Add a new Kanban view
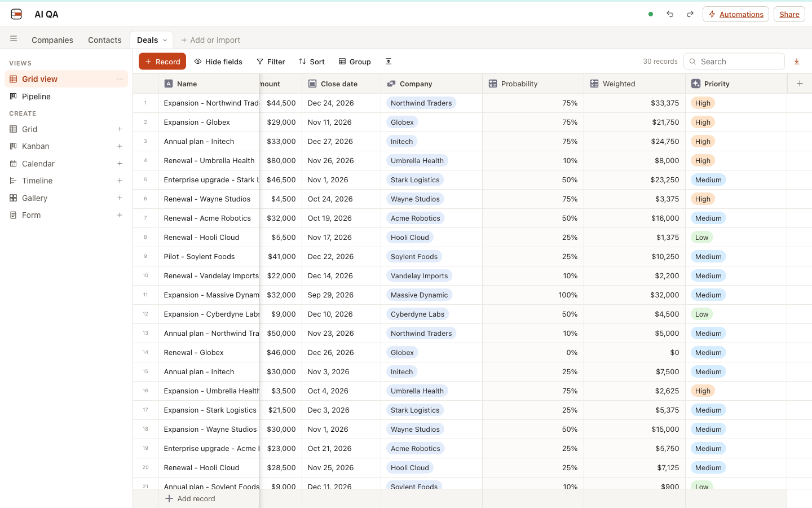The width and height of the screenshot is (812, 508). [120, 146]
